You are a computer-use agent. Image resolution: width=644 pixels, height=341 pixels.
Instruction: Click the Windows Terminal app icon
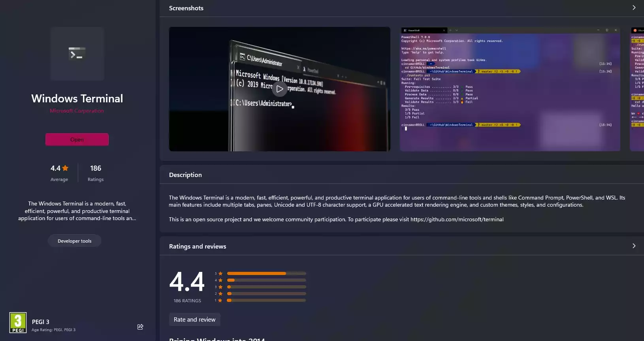(x=77, y=54)
